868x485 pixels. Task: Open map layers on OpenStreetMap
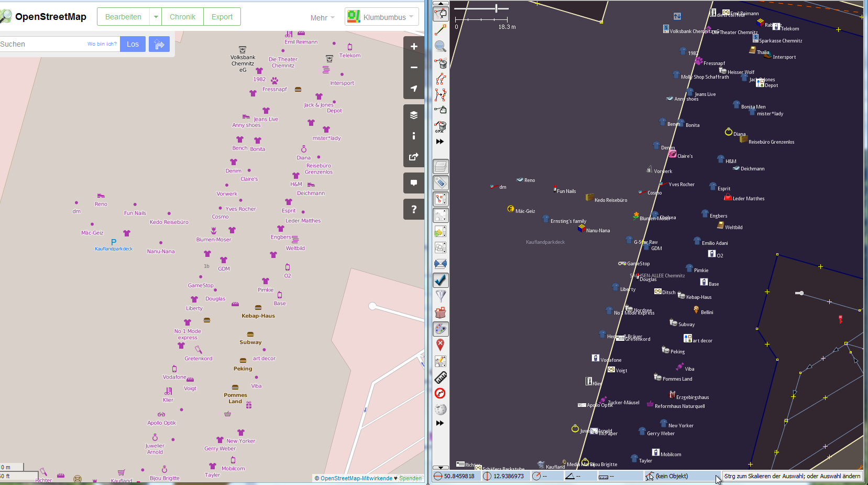(413, 115)
